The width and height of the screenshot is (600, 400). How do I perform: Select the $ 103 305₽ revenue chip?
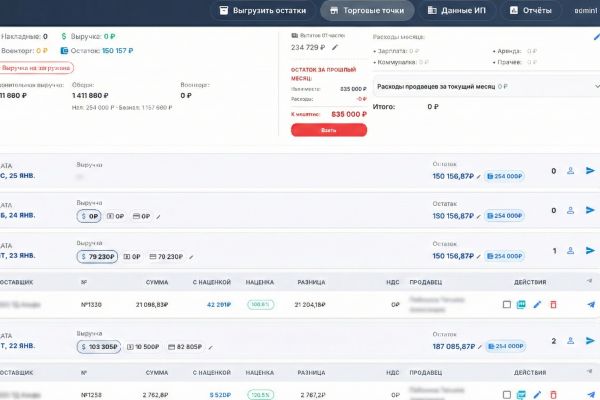click(x=99, y=347)
